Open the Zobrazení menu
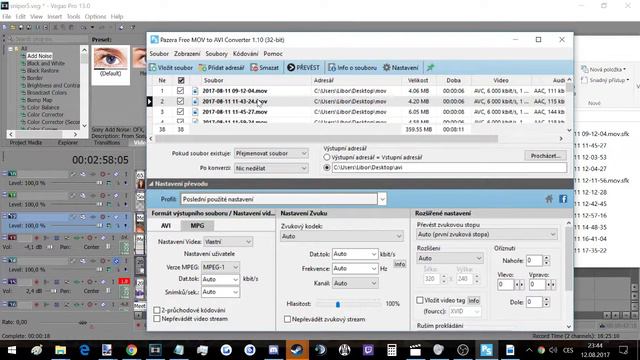Image resolution: width=640 pixels, height=360 pixels. tap(187, 53)
